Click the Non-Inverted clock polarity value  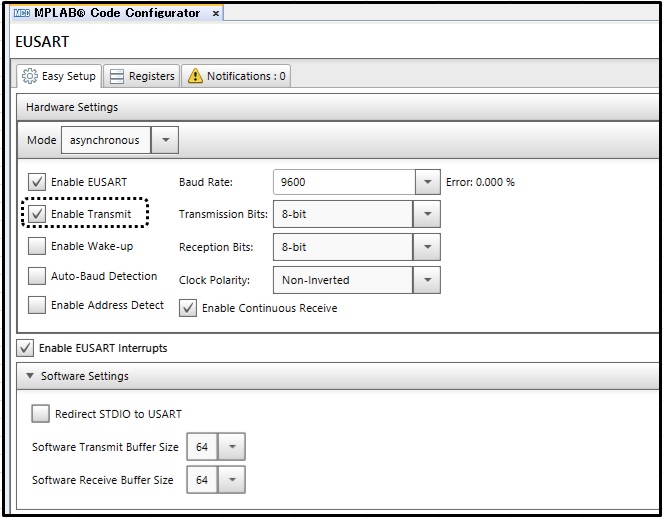343,280
